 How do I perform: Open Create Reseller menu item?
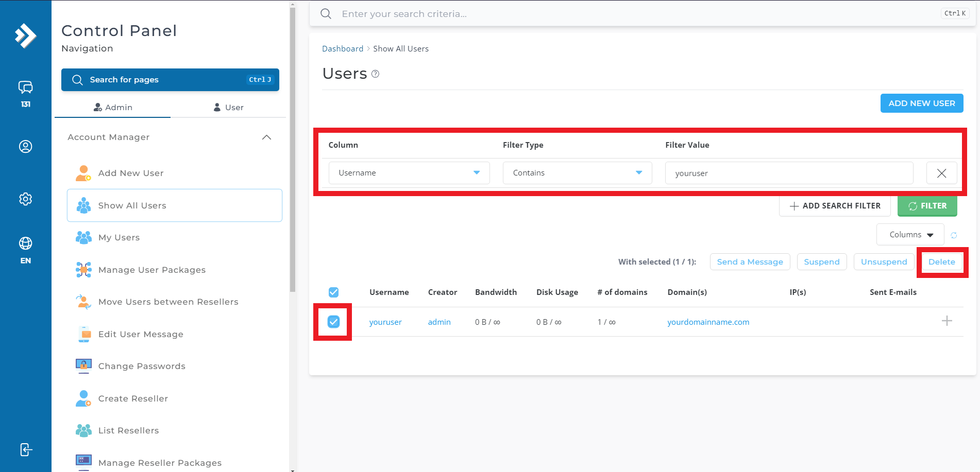pos(174,398)
